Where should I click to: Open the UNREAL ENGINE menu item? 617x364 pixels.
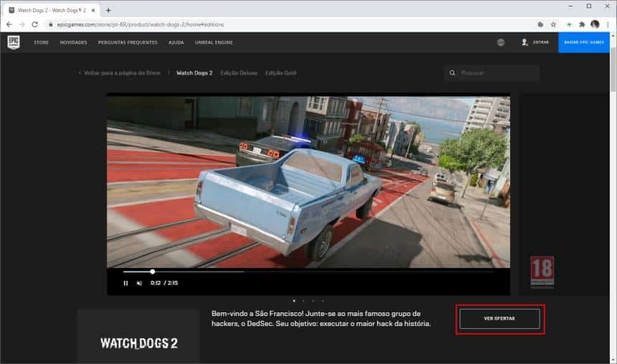(214, 42)
